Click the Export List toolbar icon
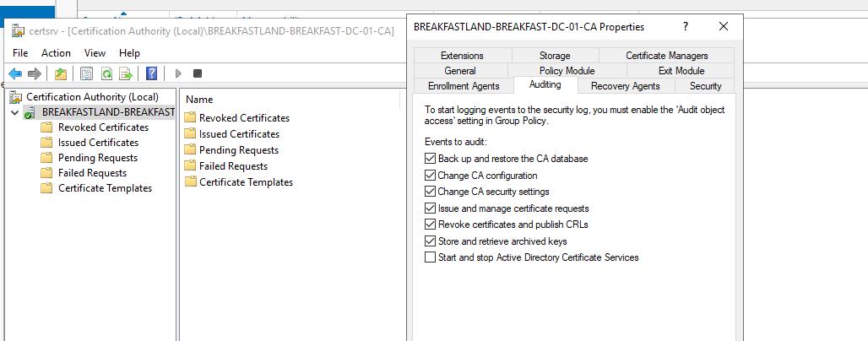This screenshot has width=868, height=341. pos(126,73)
